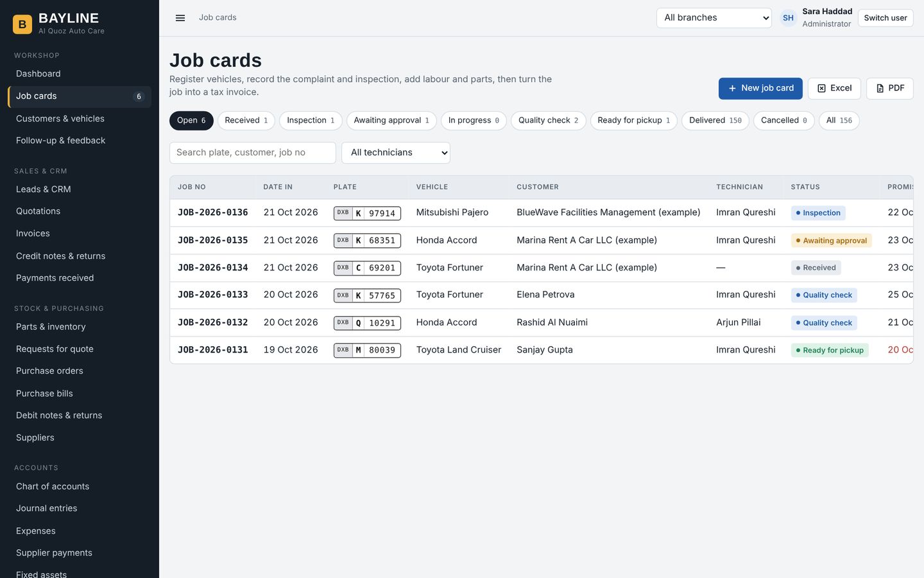Show All 156 jobs tab
This screenshot has height=578, width=924.
pyautogui.click(x=839, y=121)
